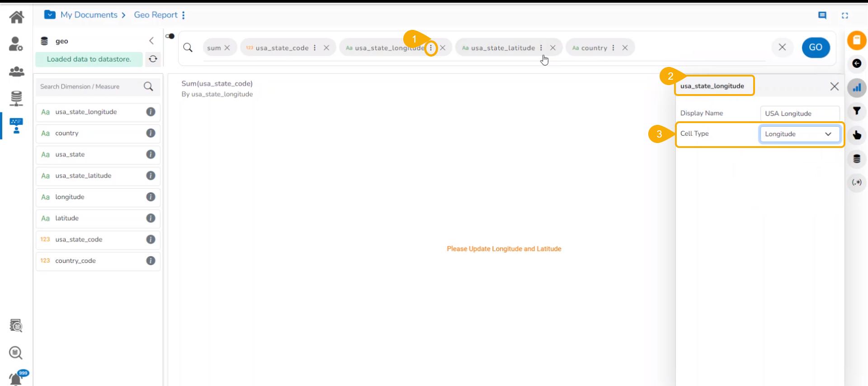
Task: Open the database icon on right toolbar
Action: (857, 159)
